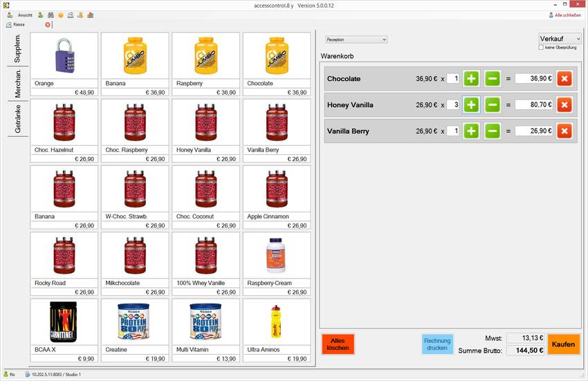Image resolution: width=588 pixels, height=381 pixels.
Task: Select the Multi Vitamin product
Action: point(206,331)
